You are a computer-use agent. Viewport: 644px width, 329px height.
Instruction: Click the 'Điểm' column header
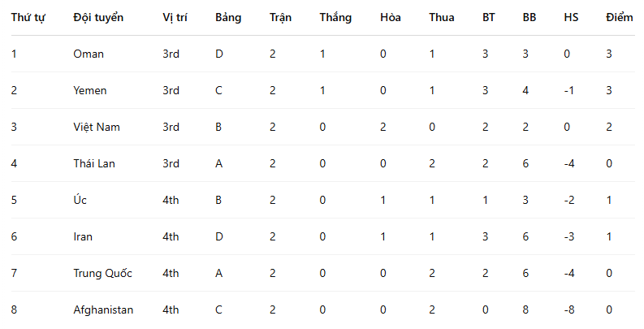click(620, 18)
